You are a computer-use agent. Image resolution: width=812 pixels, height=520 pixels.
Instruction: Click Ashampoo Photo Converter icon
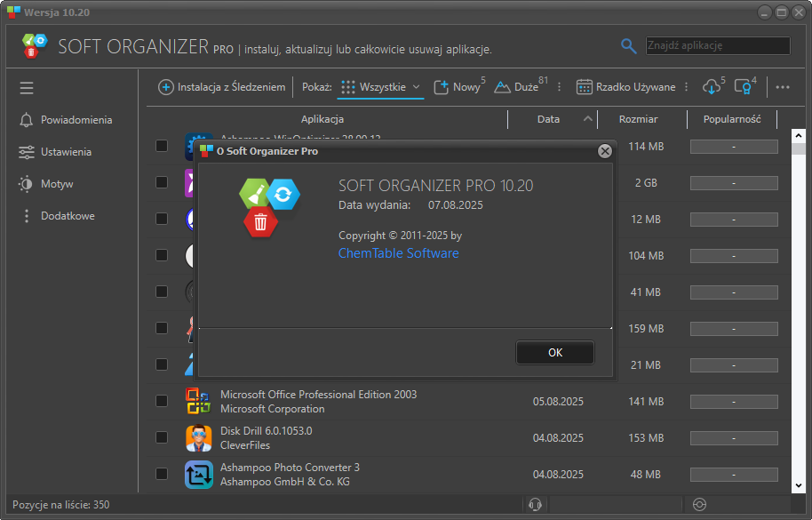[x=199, y=475]
